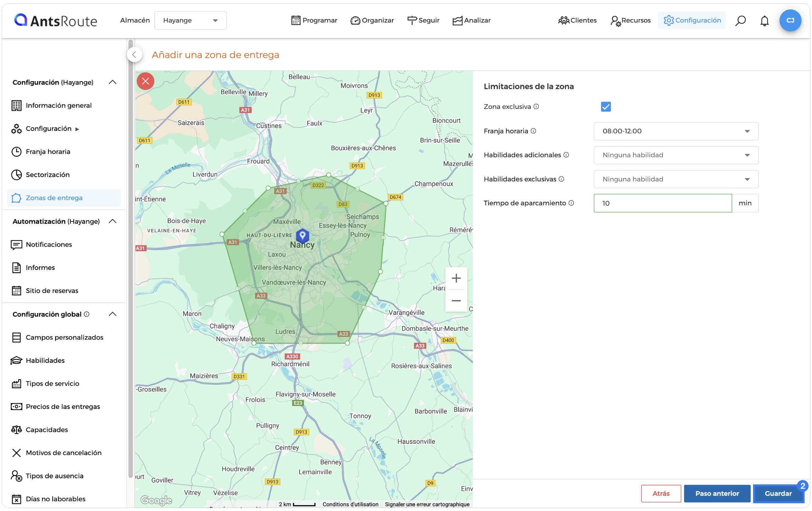Show info for Habilidades exclusivas
The width and height of the screenshot is (812, 511).
click(561, 179)
